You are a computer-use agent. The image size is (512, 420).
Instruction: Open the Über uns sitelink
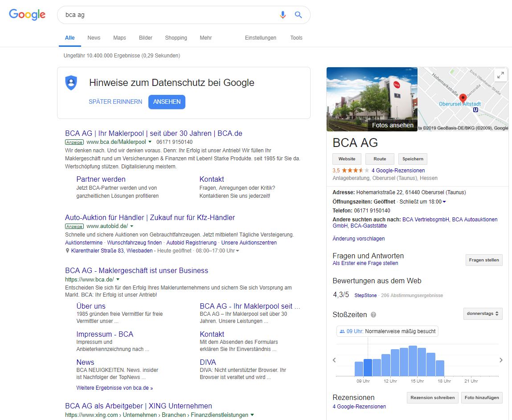pos(91,306)
